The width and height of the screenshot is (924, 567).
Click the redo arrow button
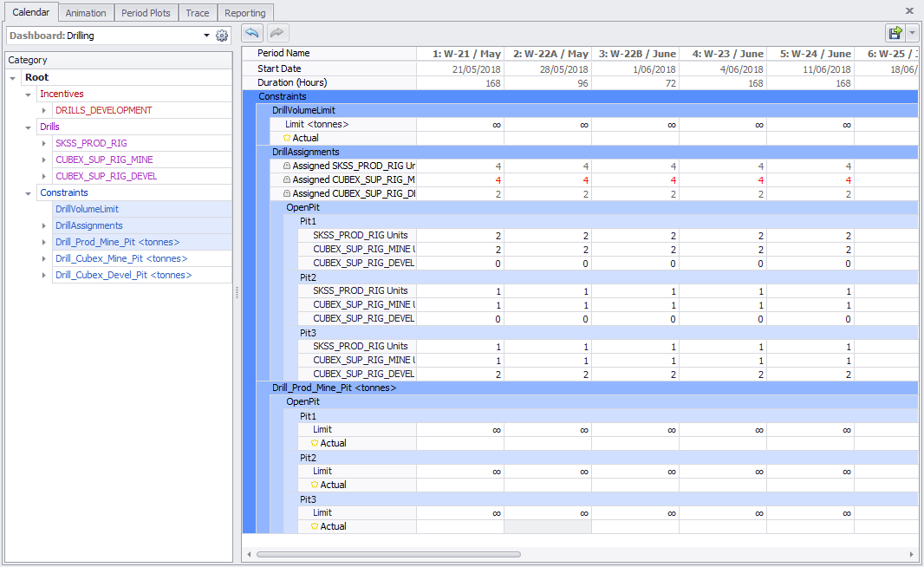click(x=277, y=33)
